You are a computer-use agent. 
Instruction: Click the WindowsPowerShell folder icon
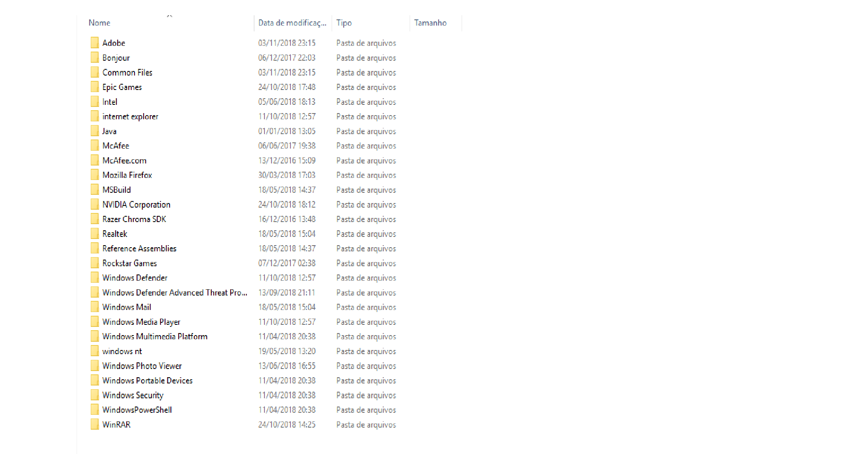point(94,410)
